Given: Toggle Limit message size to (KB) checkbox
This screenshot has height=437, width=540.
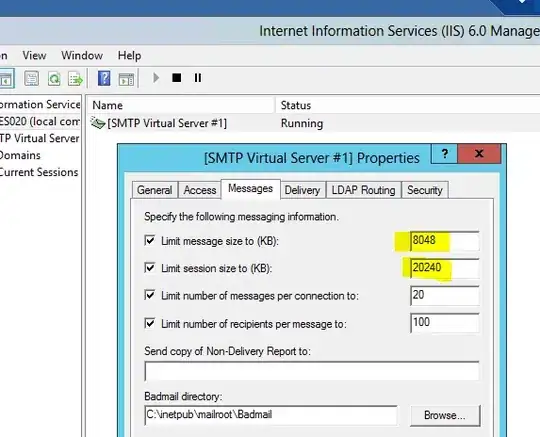Looking at the screenshot, I should [149, 240].
